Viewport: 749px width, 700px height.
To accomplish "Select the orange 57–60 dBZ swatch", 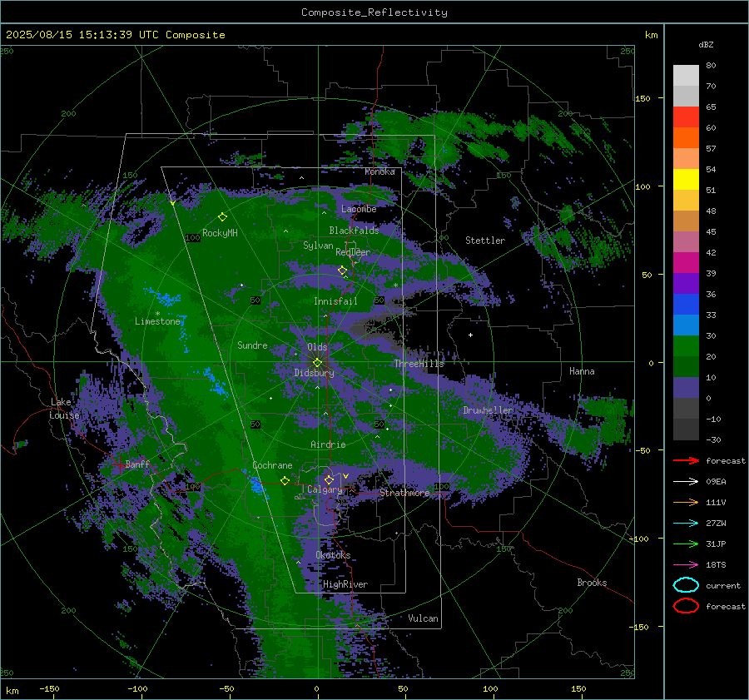I will (x=686, y=138).
